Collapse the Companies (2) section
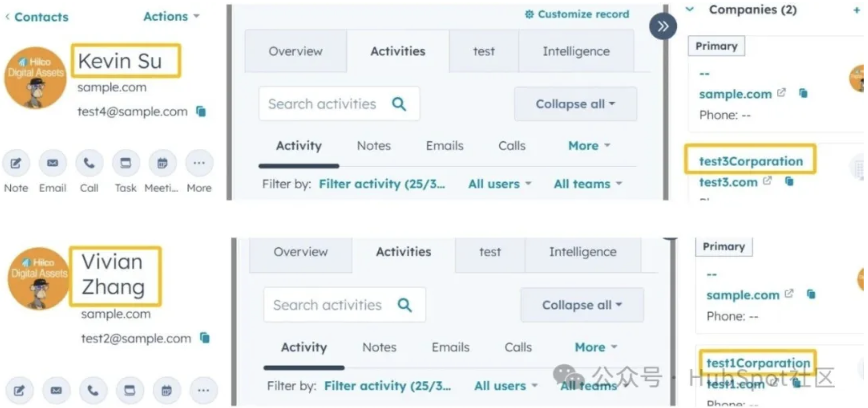 pos(690,9)
